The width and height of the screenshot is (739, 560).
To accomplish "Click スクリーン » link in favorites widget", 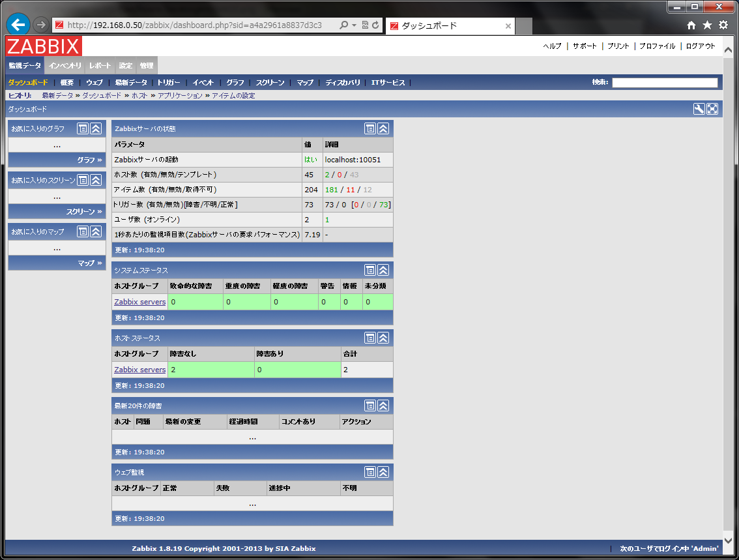I will (84, 212).
